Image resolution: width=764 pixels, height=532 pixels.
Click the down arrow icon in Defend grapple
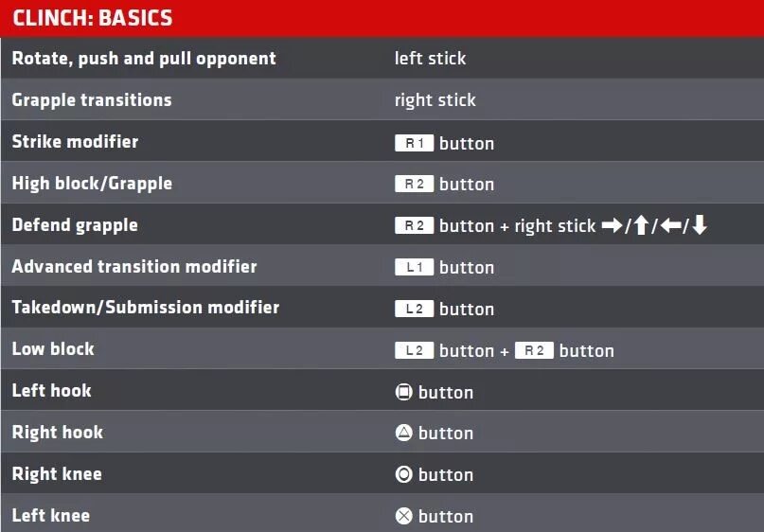700,225
